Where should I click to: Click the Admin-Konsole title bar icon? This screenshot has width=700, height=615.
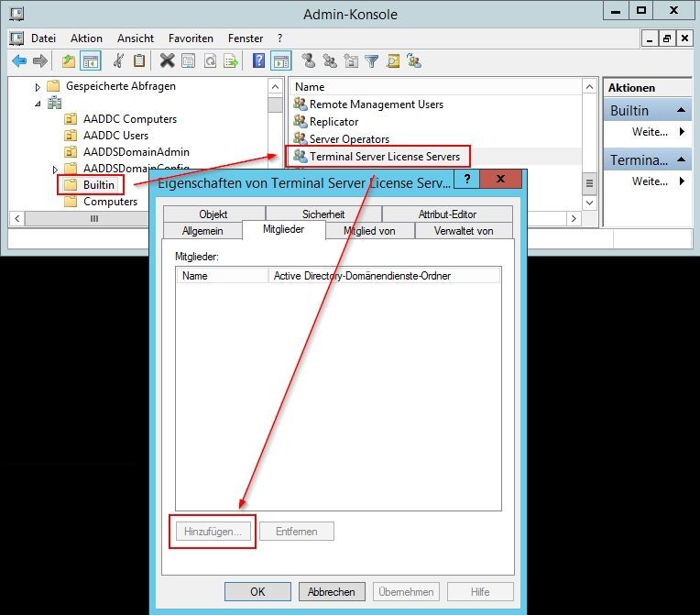16,14
